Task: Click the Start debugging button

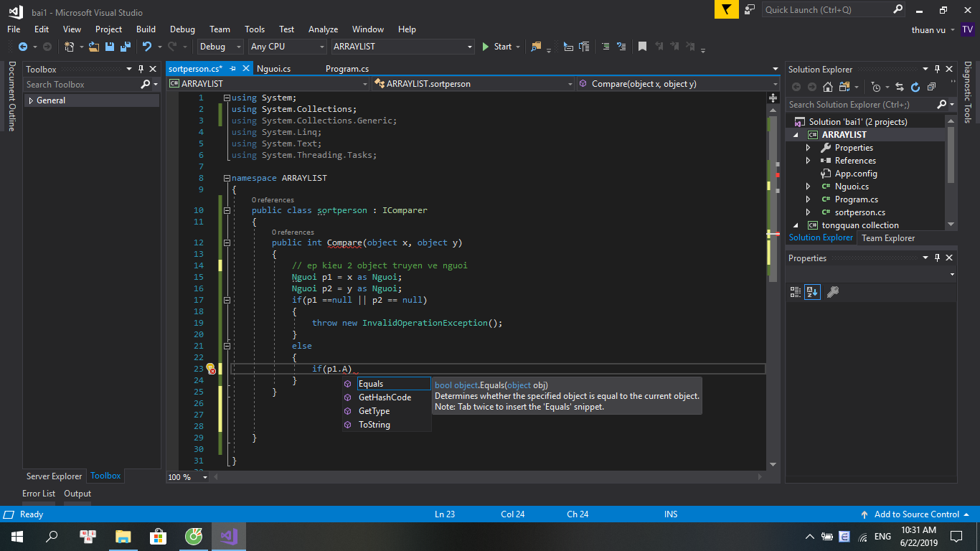Action: pos(496,47)
